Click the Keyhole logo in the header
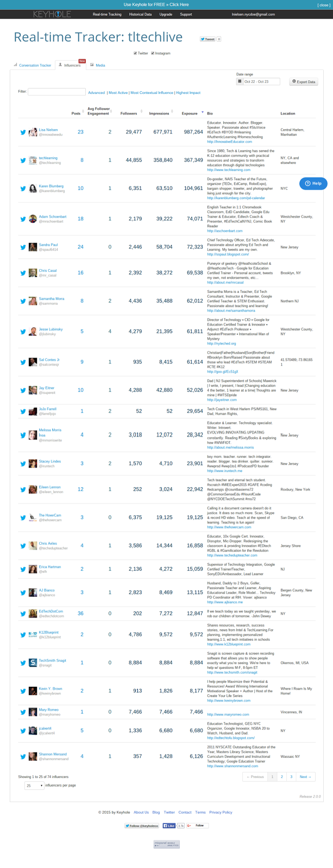The width and height of the screenshot is (333, 868). [51, 14]
